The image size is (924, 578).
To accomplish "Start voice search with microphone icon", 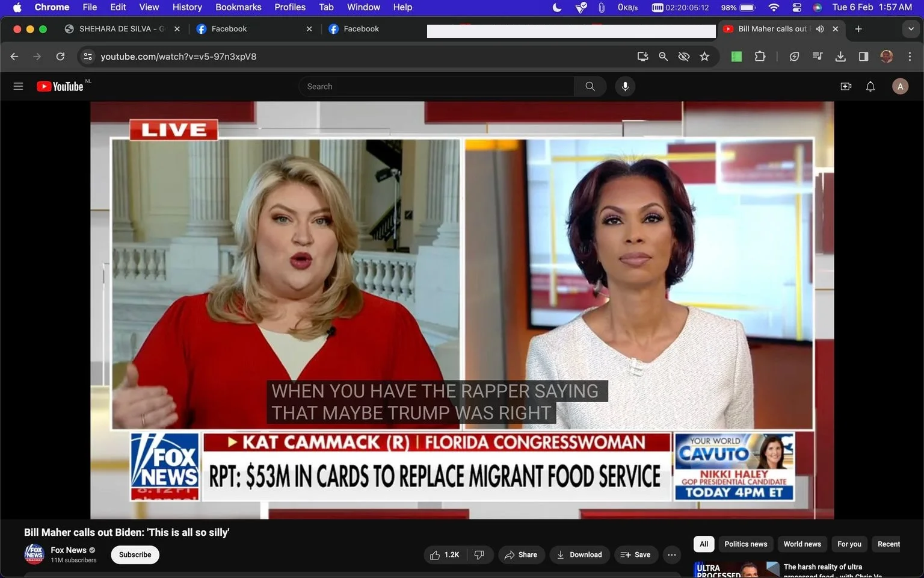I will pyautogui.click(x=625, y=86).
